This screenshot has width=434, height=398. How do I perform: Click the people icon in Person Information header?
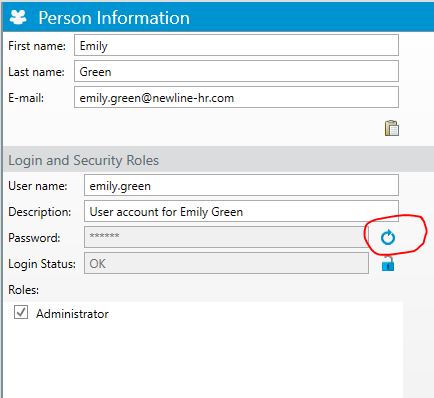(x=18, y=17)
